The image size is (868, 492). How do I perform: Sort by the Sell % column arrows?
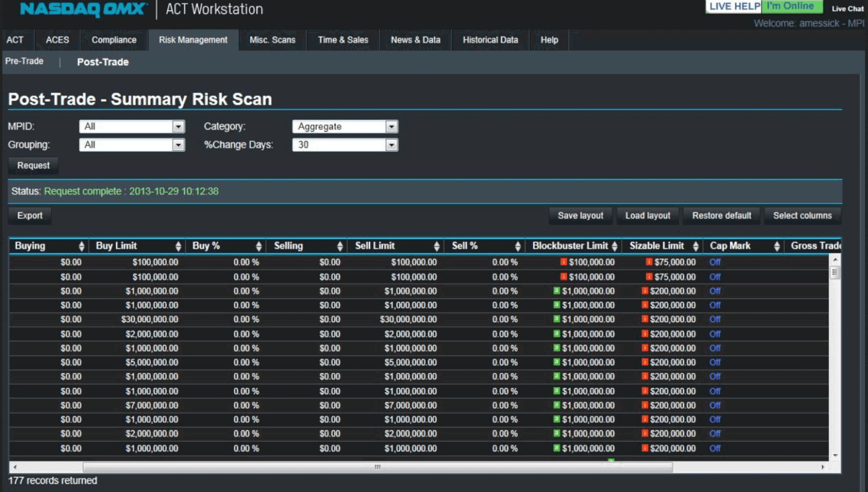pyautogui.click(x=518, y=246)
